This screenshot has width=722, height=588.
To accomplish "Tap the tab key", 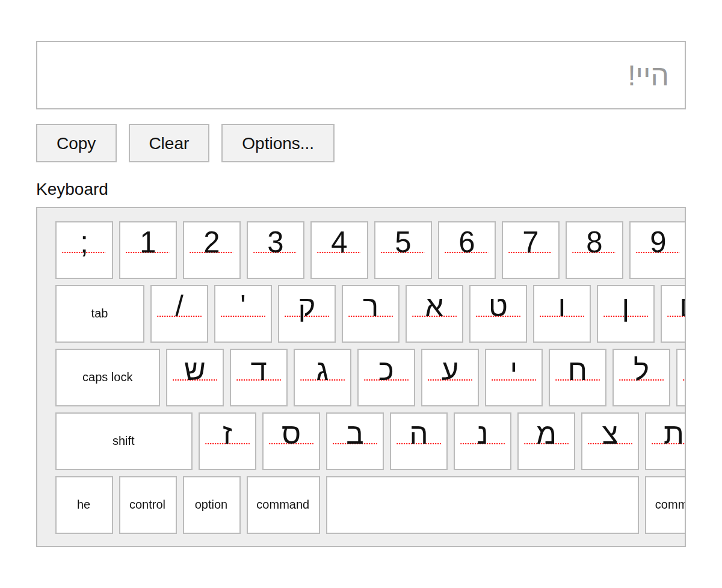I will tap(100, 314).
